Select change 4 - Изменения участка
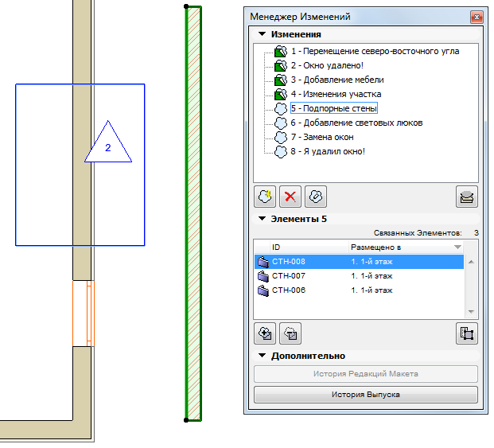The width and height of the screenshot is (494, 448). 336,94
